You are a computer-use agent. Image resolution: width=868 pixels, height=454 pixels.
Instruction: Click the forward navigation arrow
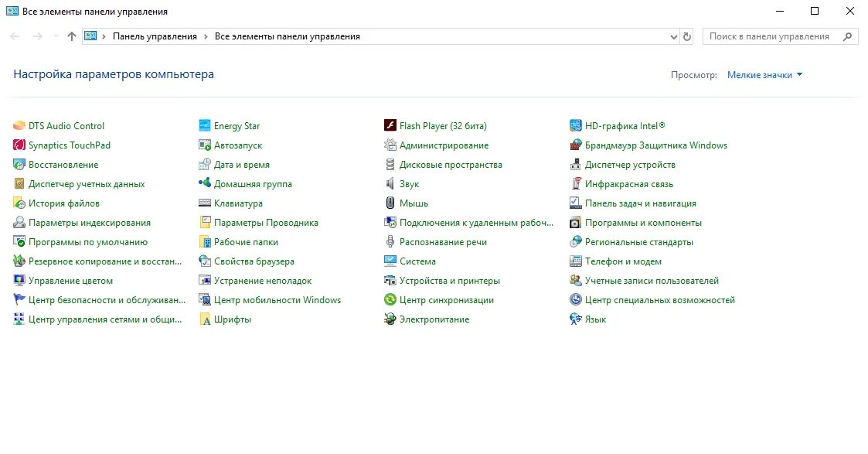[37, 36]
